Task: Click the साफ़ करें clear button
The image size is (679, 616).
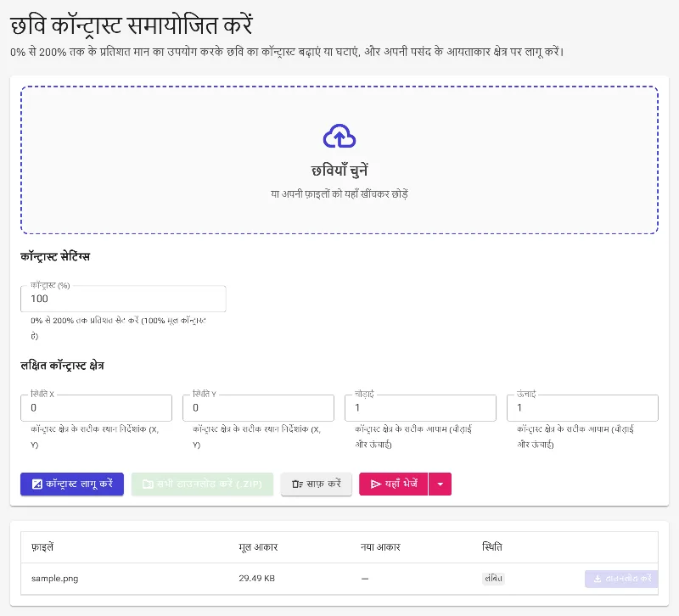Action: (x=316, y=484)
